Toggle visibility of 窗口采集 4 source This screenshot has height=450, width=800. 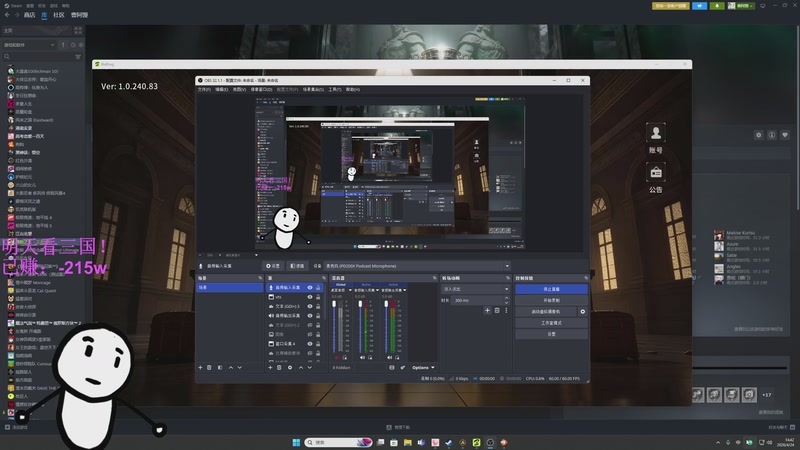pos(310,344)
